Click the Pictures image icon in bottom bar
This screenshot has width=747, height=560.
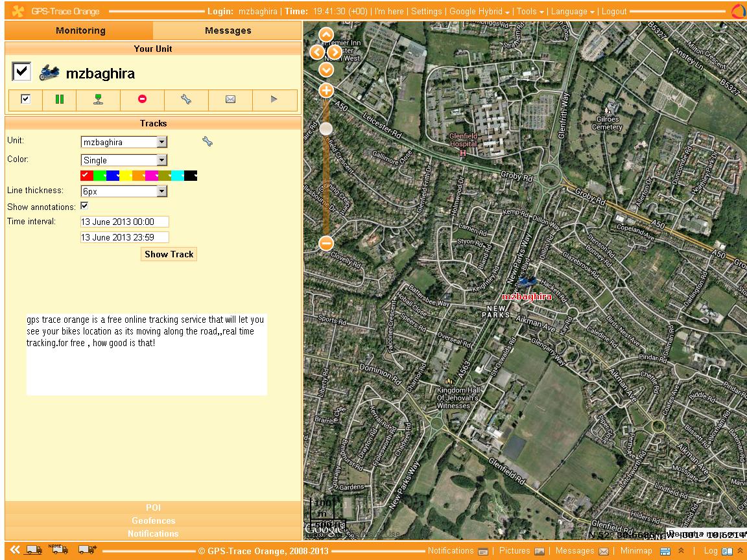[x=539, y=552]
